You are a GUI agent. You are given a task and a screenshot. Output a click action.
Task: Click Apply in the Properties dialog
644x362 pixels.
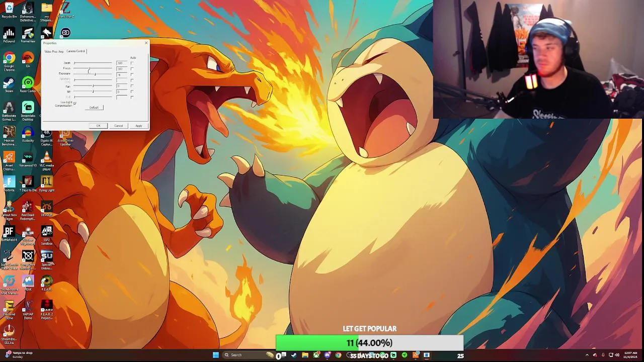138,126
